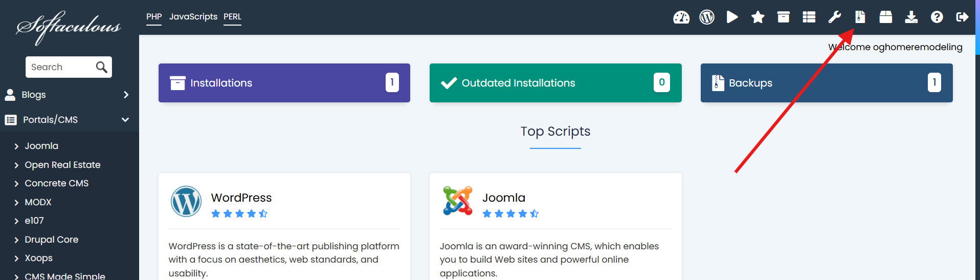Image resolution: width=980 pixels, height=280 pixels.
Task: Open the zip file backups icon in toolbar
Action: click(x=860, y=17)
